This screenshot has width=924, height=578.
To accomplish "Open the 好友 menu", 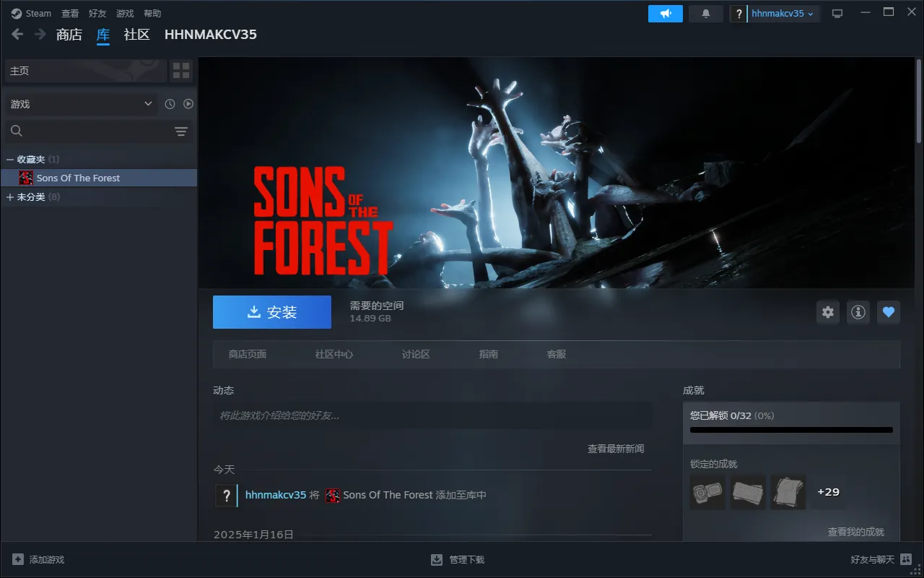I will 97,14.
